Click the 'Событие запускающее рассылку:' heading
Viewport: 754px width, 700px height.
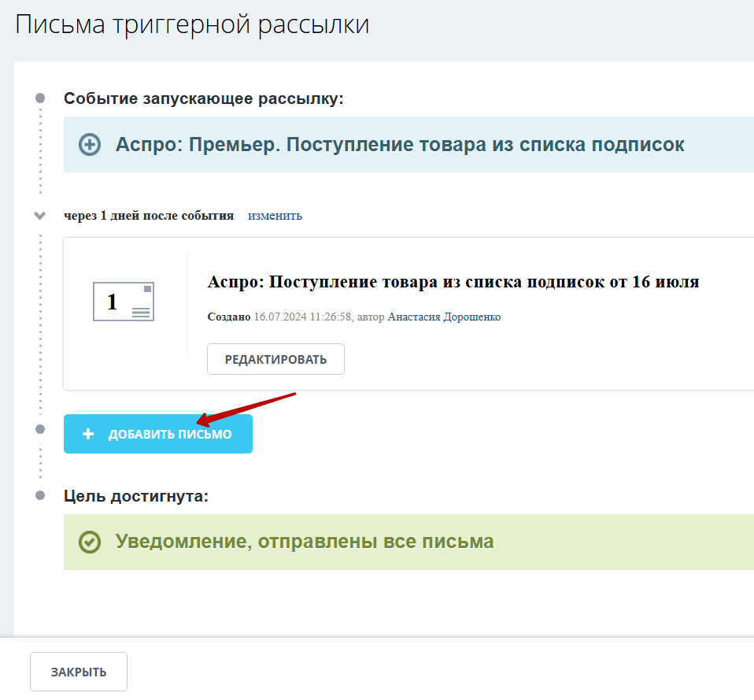(x=203, y=98)
